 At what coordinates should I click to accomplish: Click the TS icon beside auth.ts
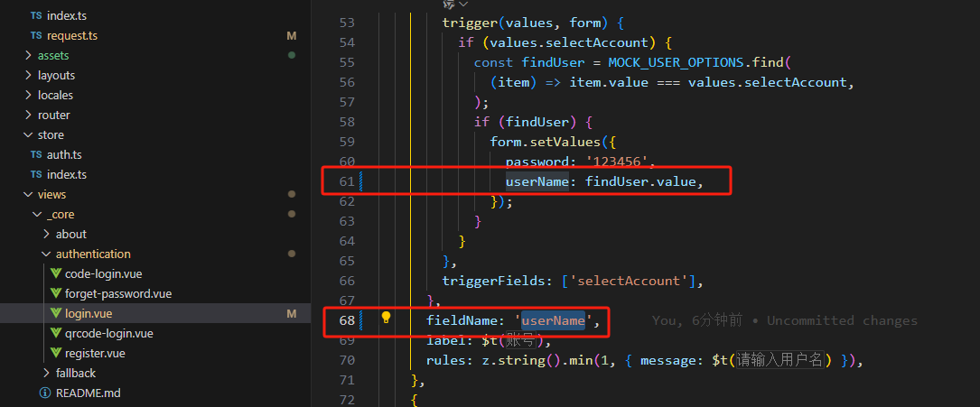[36, 154]
